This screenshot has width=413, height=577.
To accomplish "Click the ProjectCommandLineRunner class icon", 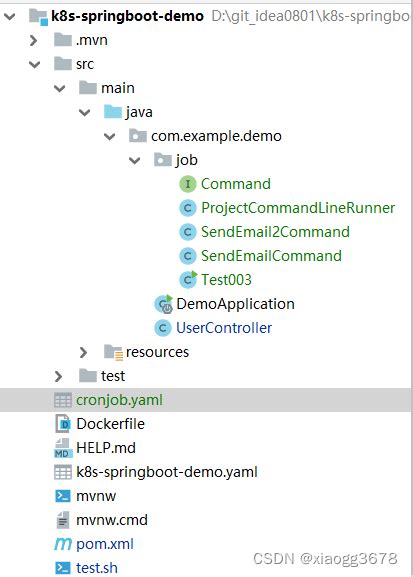I will coord(188,208).
